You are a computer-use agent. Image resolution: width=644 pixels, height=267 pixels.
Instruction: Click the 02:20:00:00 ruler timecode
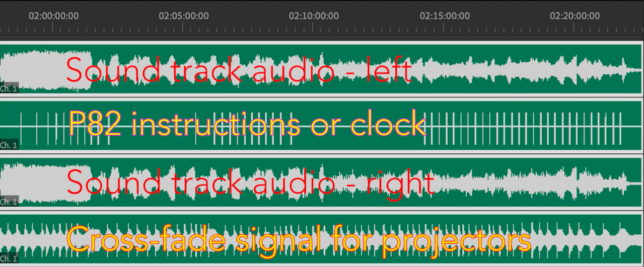coord(575,16)
